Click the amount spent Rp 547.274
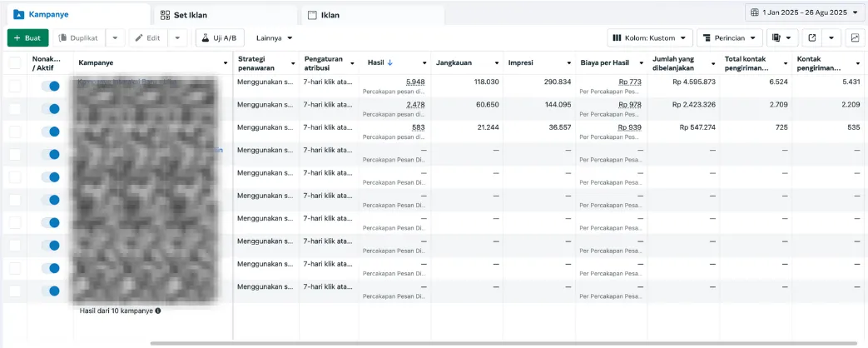Screen dimensions: 868x348 point(698,127)
